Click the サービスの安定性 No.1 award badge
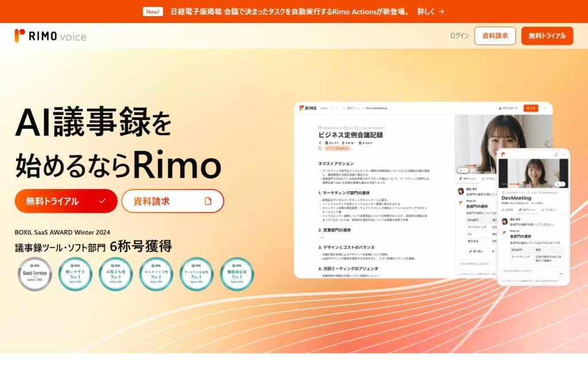 pos(196,274)
